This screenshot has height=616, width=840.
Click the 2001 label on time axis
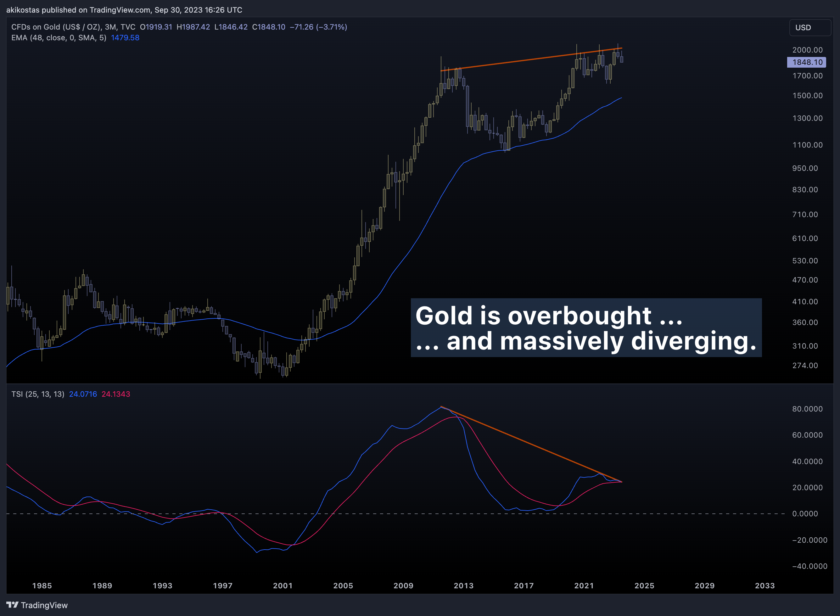tap(283, 586)
